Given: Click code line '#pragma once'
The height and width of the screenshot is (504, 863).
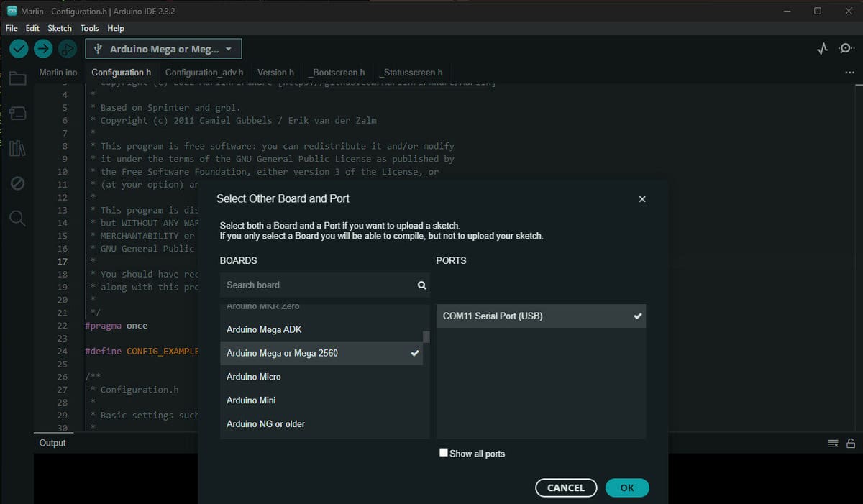Looking at the screenshot, I should (117, 326).
